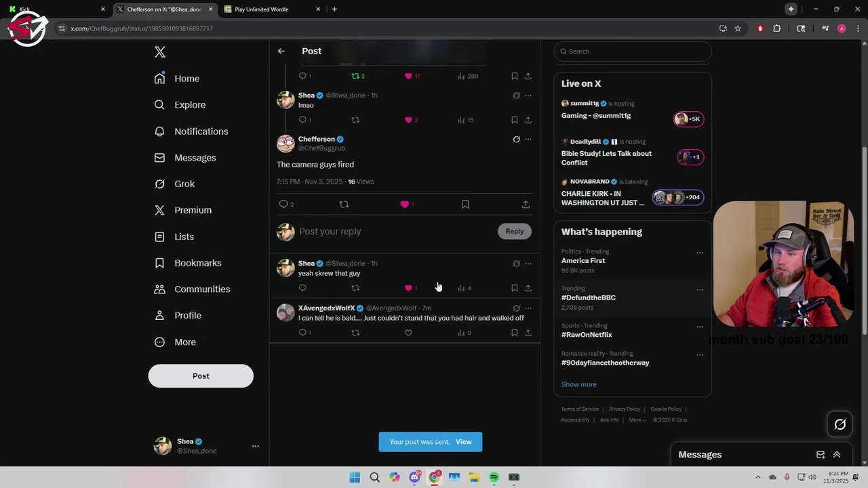The width and height of the screenshot is (868, 488).
Task: Open Bible Study live space
Action: 632,152
